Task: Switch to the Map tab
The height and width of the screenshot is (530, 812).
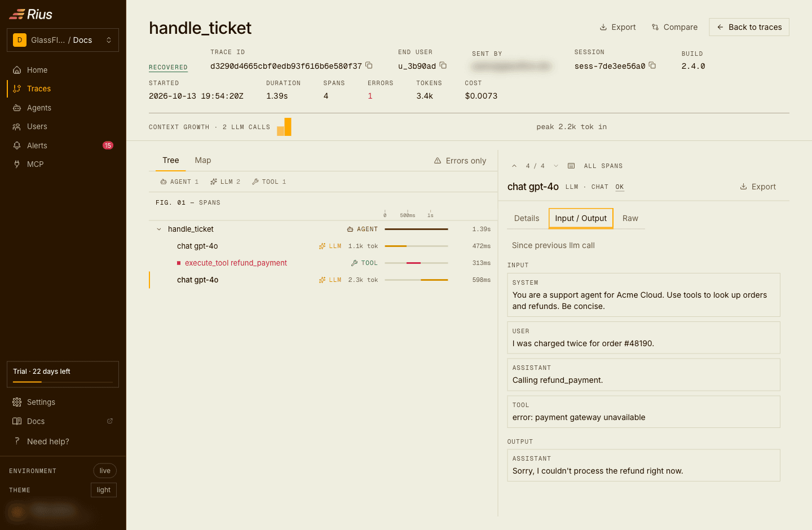Action: click(x=203, y=161)
